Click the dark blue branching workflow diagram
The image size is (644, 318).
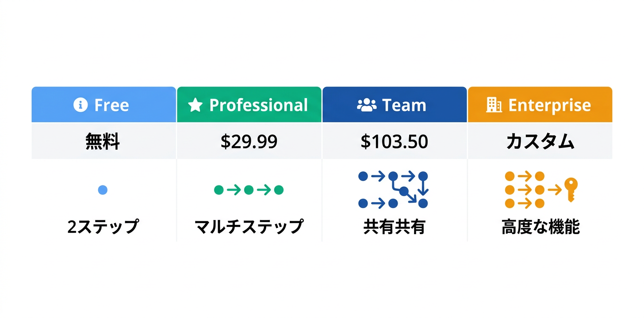pos(393,190)
